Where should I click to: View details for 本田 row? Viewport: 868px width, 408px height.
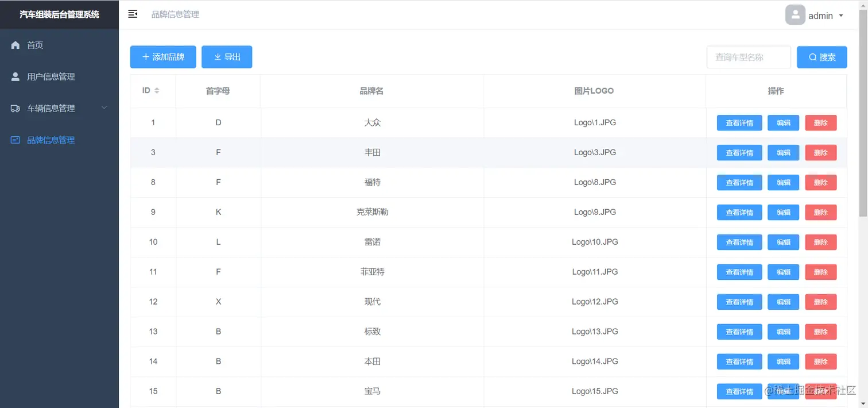[739, 362]
